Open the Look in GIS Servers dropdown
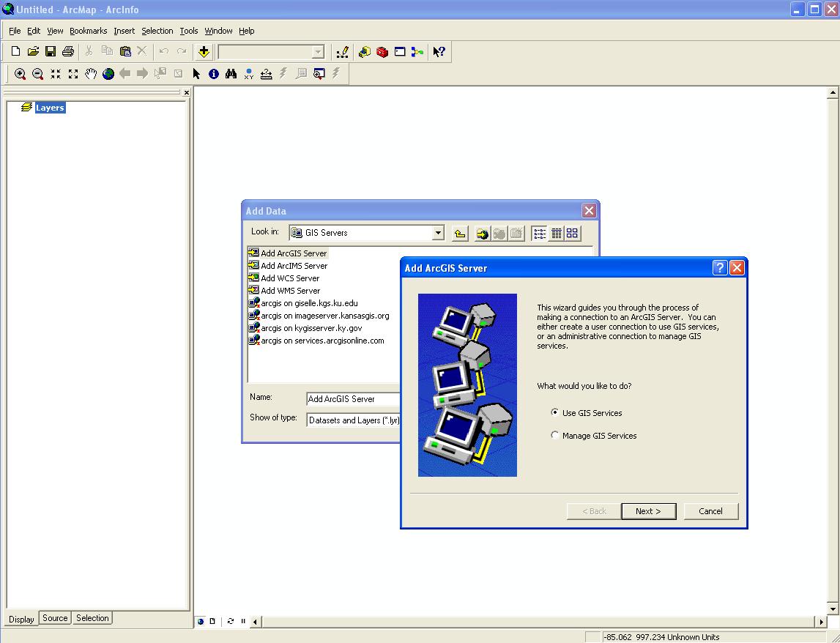This screenshot has height=643, width=840. [438, 233]
